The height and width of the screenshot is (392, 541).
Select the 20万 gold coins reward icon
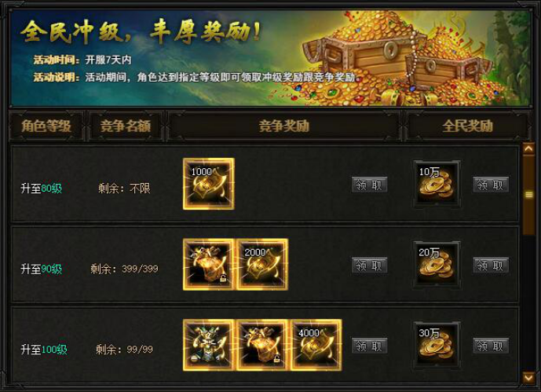(437, 264)
